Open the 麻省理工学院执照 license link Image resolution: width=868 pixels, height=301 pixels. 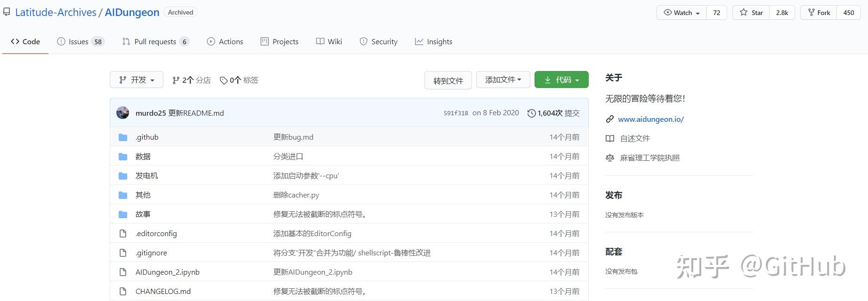click(650, 158)
